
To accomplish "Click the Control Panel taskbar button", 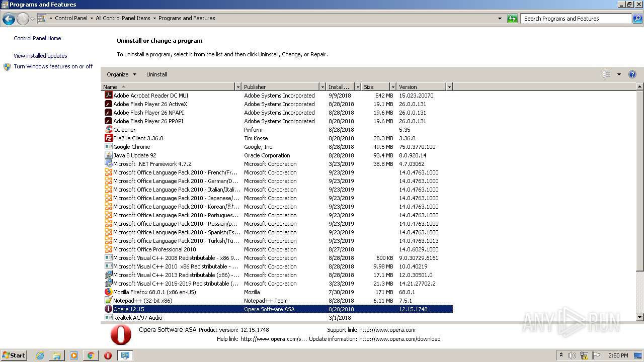I will point(125,355).
